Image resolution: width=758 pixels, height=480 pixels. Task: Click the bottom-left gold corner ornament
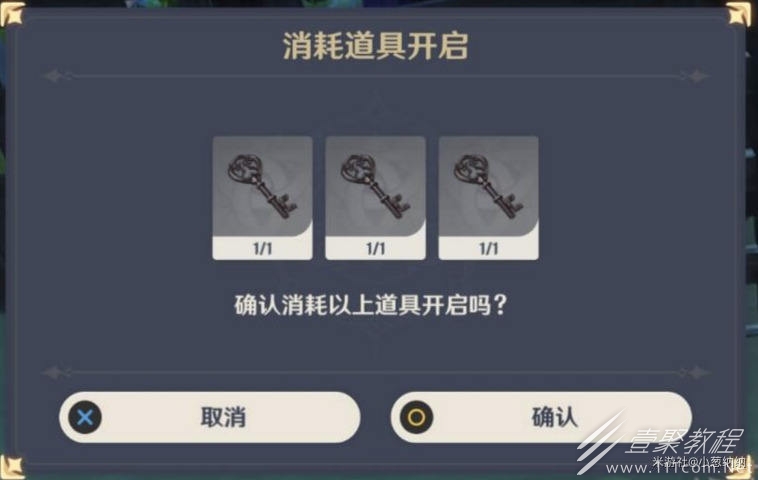[12, 467]
